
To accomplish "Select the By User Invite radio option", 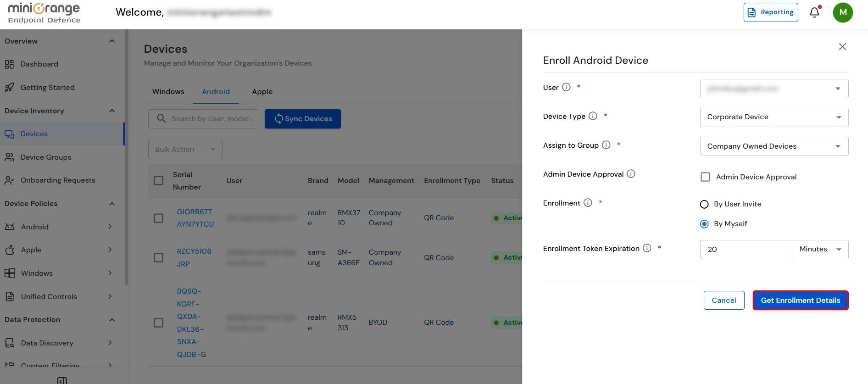I will [704, 204].
